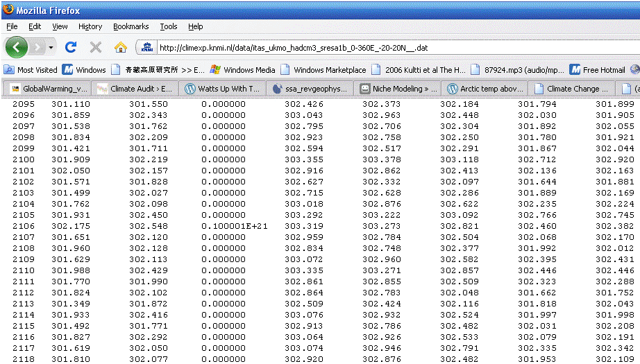Viewport: 640px width, 364px height.
Task: Open the File menu
Action: click(x=12, y=26)
